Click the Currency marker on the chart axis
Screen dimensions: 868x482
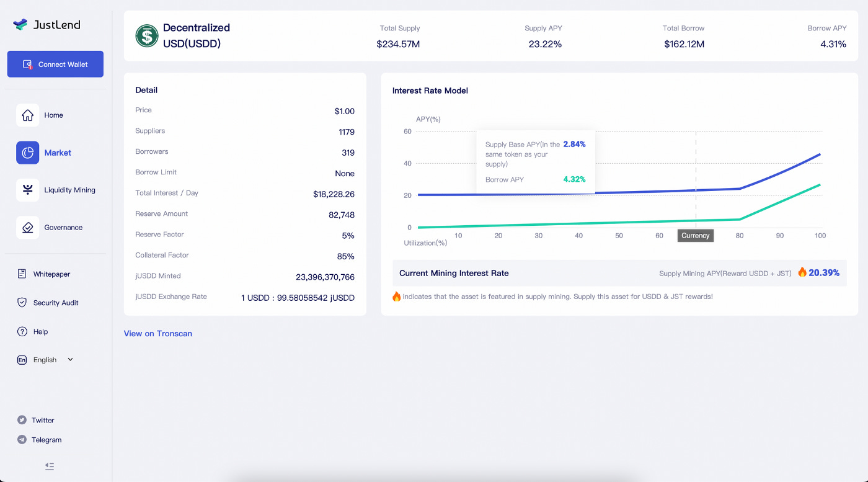(x=695, y=236)
